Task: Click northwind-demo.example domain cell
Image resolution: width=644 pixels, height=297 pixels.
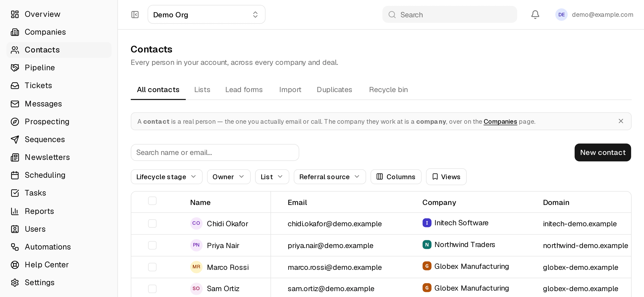Action: click(x=585, y=246)
